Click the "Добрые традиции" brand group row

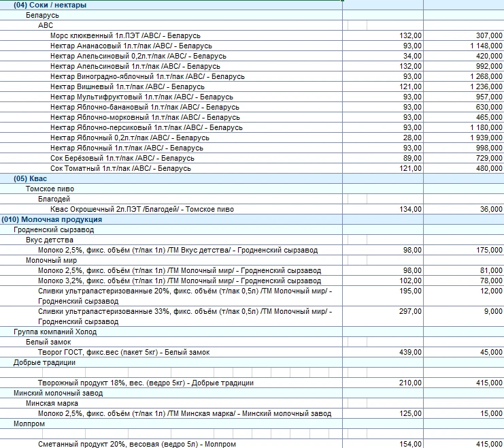[42, 362]
